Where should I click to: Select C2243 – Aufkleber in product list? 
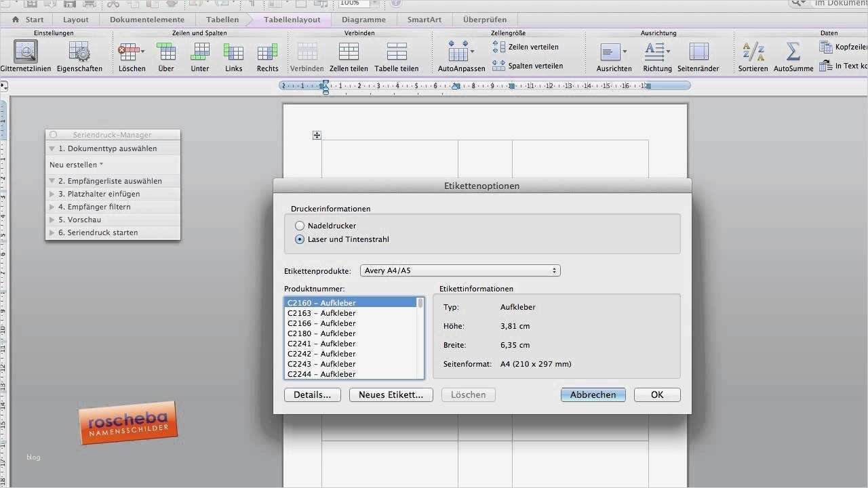coord(351,364)
